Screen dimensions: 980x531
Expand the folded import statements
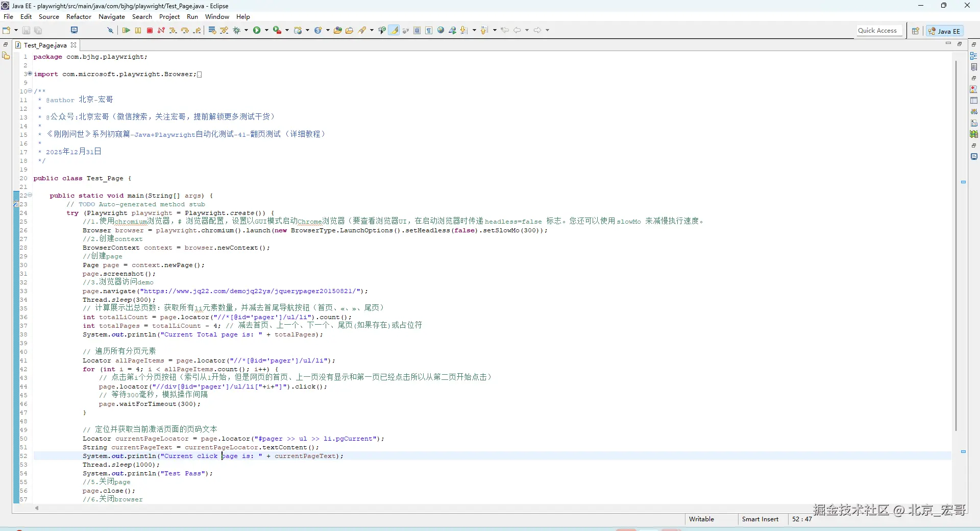pyautogui.click(x=30, y=74)
